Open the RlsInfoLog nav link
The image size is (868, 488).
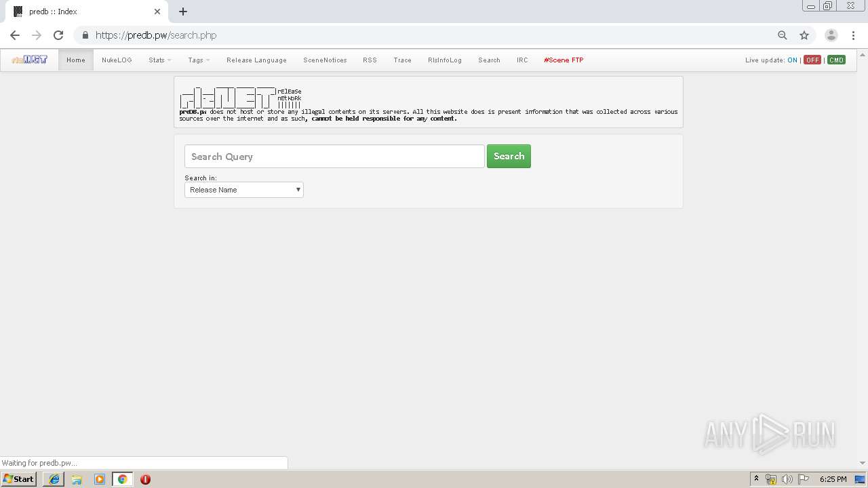445,60
